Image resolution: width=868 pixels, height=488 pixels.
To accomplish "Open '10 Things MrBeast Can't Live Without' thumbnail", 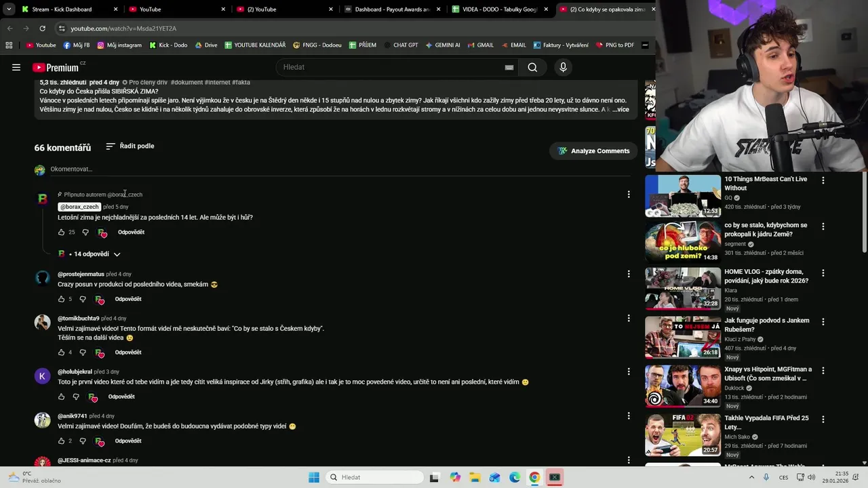I will click(683, 196).
